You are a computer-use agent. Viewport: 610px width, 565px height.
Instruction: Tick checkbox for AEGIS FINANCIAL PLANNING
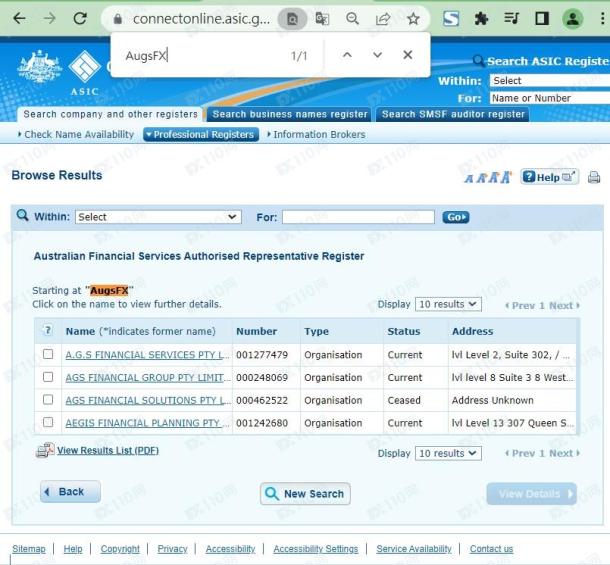coord(48,422)
